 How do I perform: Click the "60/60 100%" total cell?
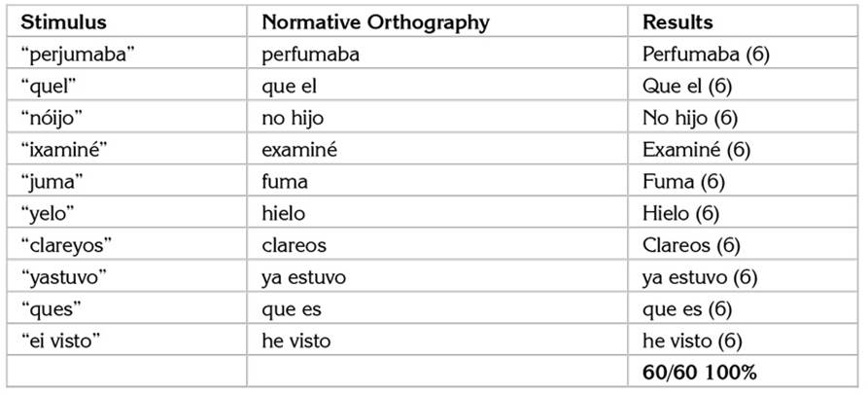700,372
